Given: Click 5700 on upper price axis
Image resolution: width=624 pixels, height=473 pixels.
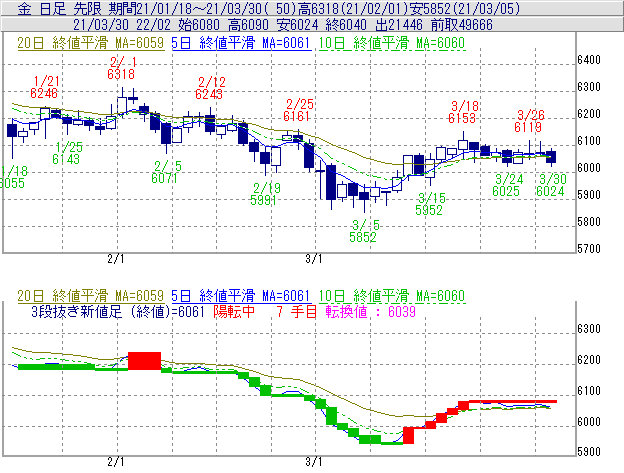Looking at the screenshot, I should (x=589, y=249).
